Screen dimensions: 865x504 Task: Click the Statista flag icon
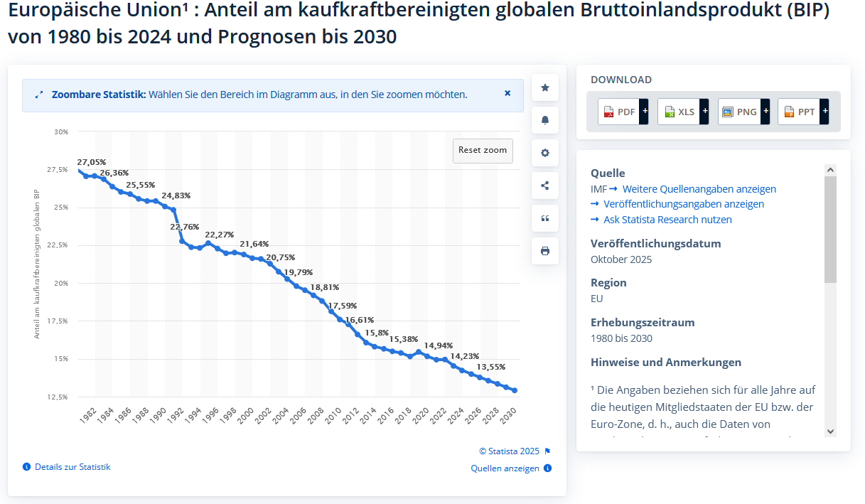547,451
